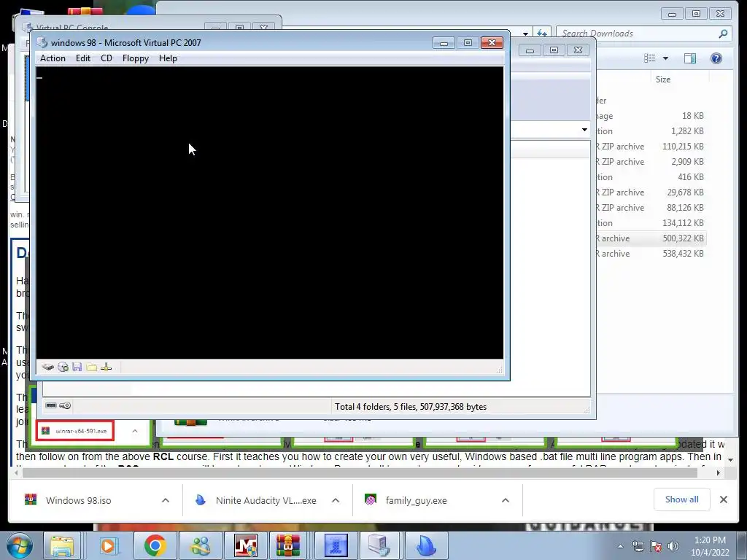Click inside the black virtual machine screen
747x560 pixels.
tap(270, 212)
